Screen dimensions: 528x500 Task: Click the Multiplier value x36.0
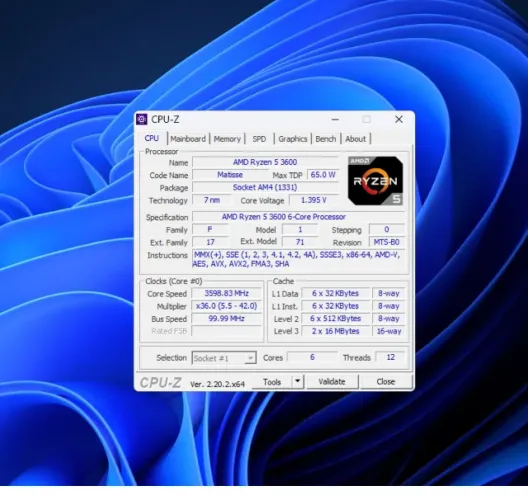227,306
